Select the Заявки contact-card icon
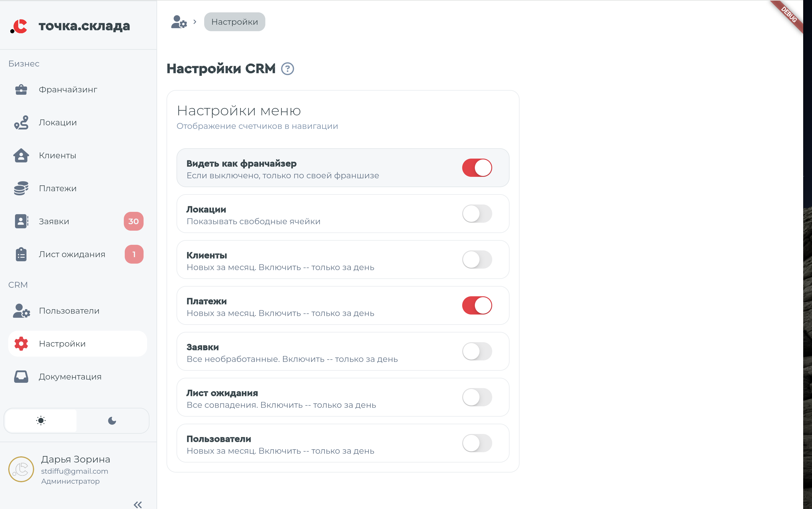 click(x=21, y=221)
